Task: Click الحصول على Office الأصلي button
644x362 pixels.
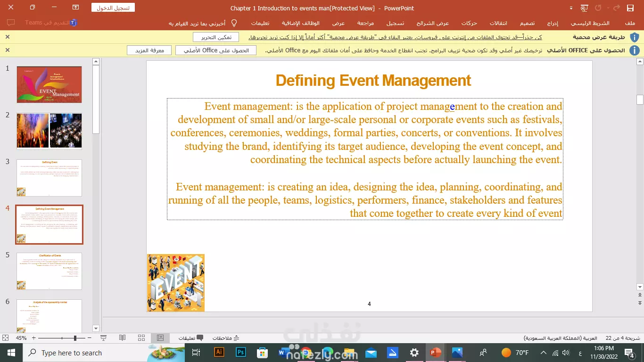Action: click(x=216, y=50)
